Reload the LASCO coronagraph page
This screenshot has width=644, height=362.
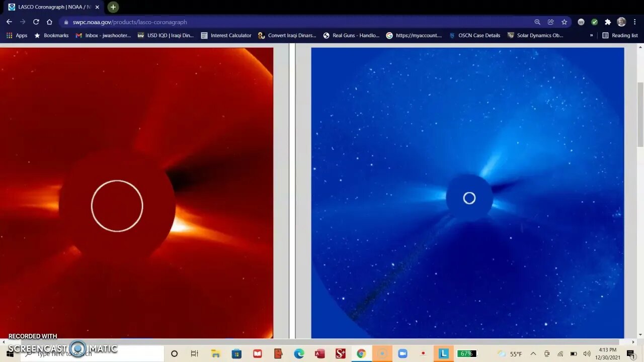point(36,22)
